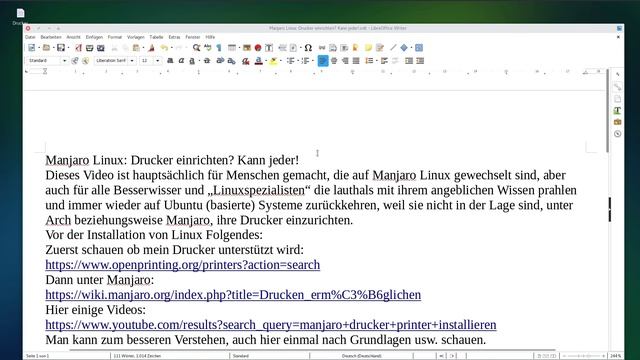The height and width of the screenshot is (360, 640).
Task: Open the font size 12 dropdown
Action: pos(158,61)
